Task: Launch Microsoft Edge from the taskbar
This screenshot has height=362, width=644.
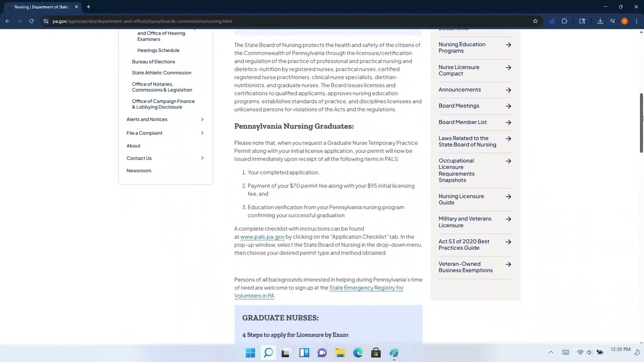Action: tap(358, 353)
